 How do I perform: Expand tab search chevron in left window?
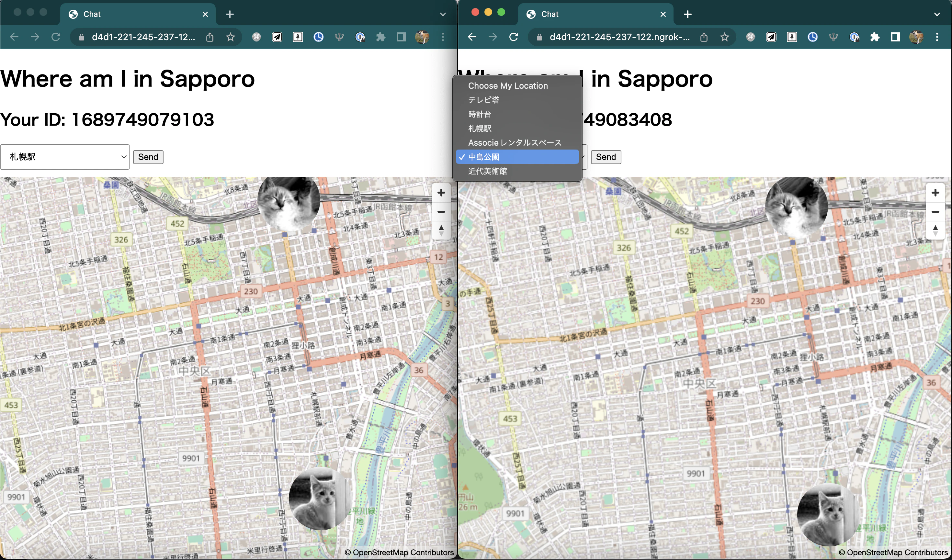tap(443, 14)
